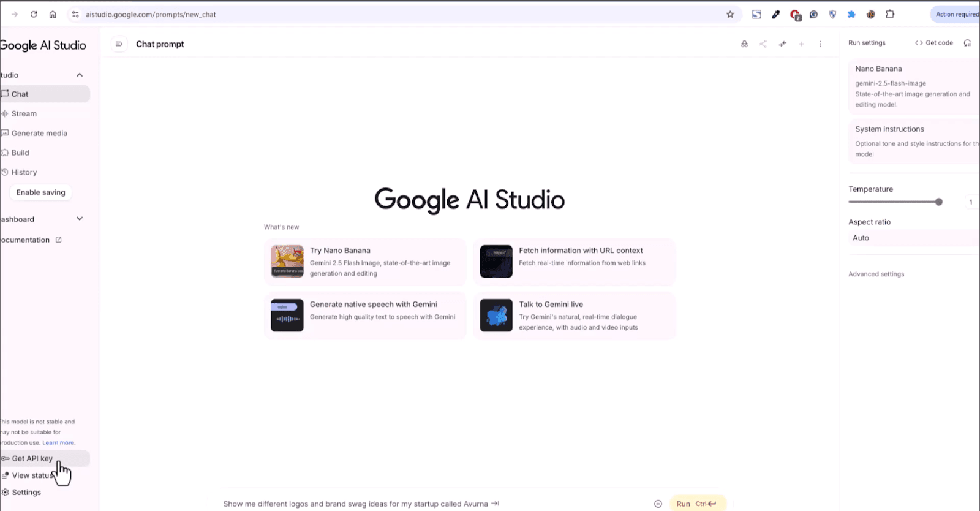
Task: Click the insert media plus icon near Run
Action: click(x=658, y=504)
